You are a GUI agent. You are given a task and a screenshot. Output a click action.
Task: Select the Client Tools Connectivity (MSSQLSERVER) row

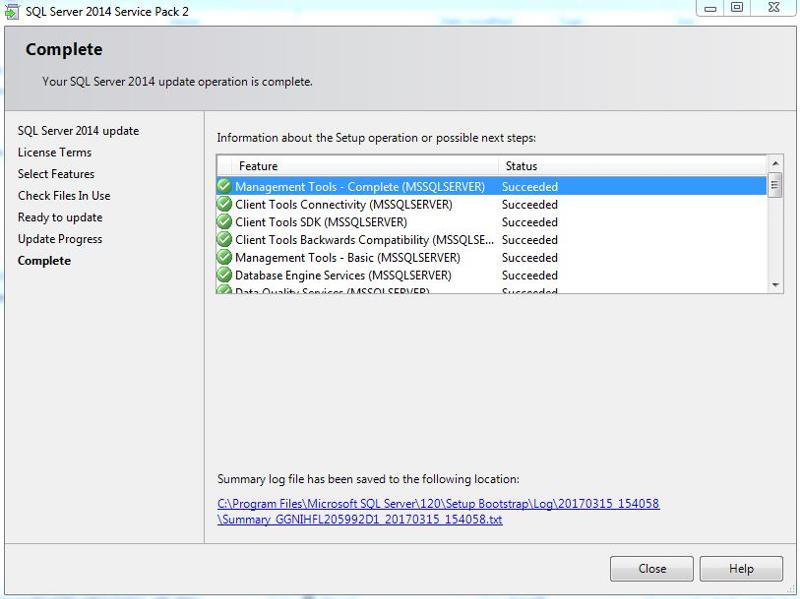tap(491, 204)
